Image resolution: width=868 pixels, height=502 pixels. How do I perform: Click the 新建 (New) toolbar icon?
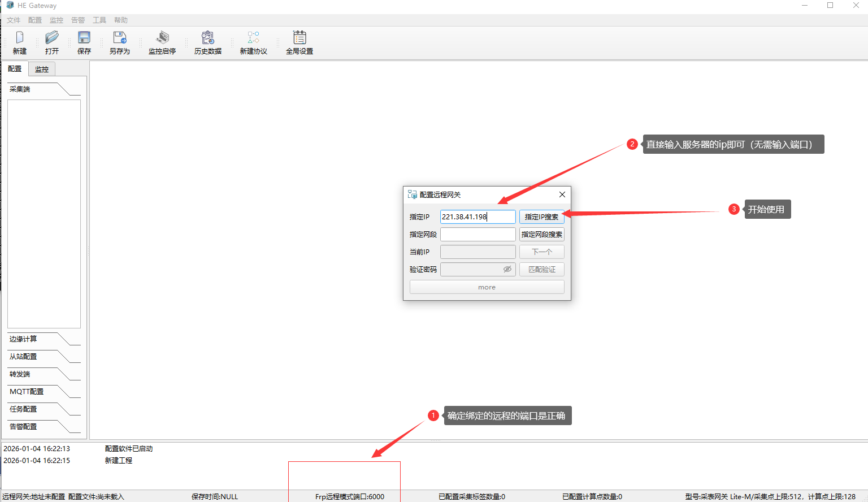click(20, 38)
